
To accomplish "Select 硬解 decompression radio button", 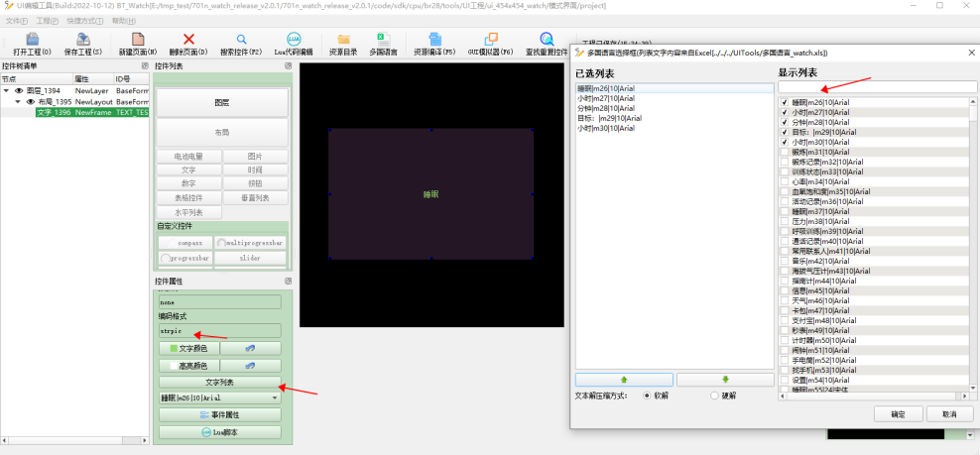I will tap(714, 396).
